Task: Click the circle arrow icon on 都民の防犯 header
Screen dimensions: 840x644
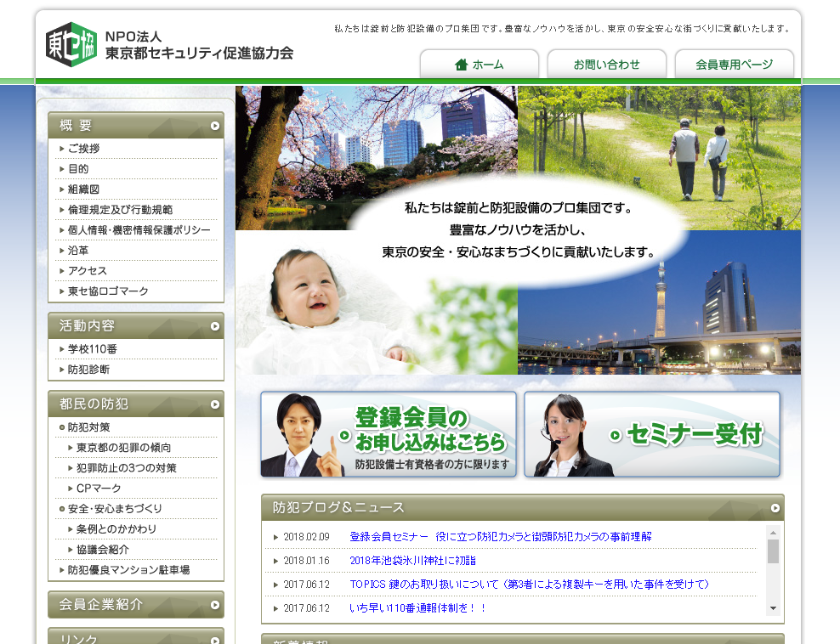Action: tap(215, 404)
